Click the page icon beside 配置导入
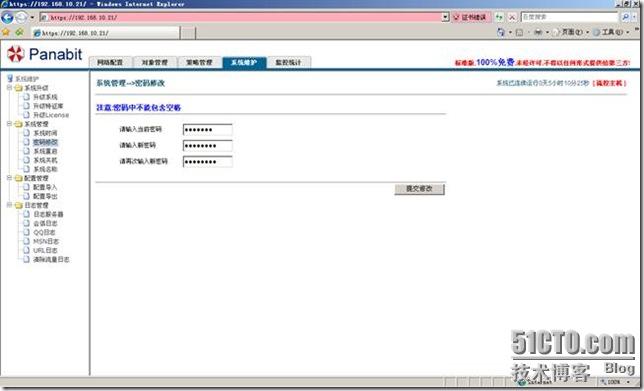Viewport: 644px width, 391px height. coord(27,187)
